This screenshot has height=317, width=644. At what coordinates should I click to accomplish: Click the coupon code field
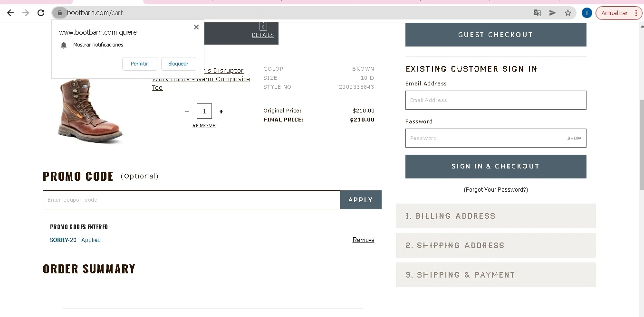tap(192, 200)
